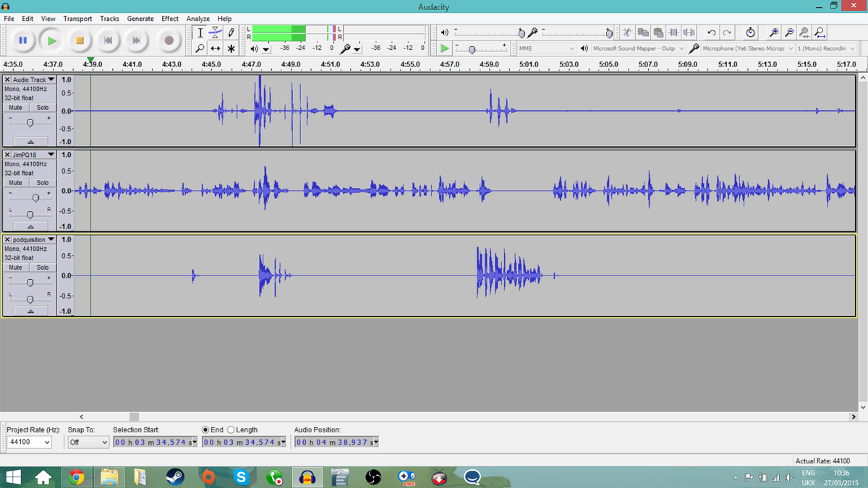Select the Length radio button
This screenshot has width=868, height=488.
[231, 429]
